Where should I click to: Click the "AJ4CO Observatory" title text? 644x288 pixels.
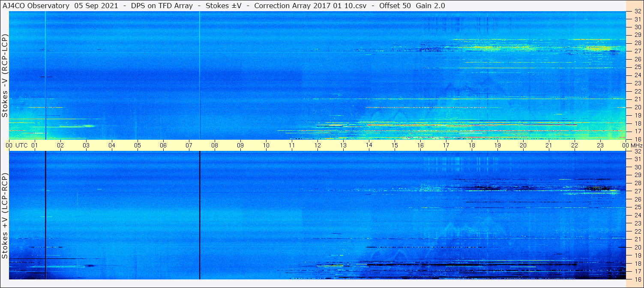[36, 6]
